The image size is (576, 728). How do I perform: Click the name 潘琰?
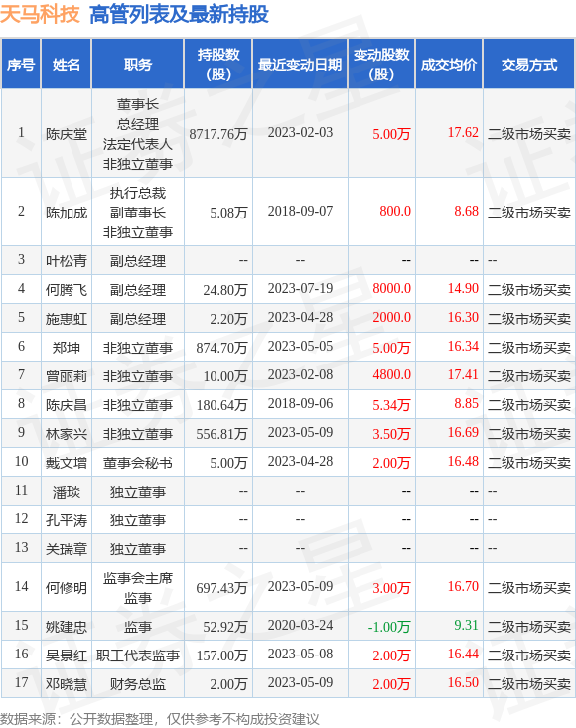pyautogui.click(x=67, y=492)
